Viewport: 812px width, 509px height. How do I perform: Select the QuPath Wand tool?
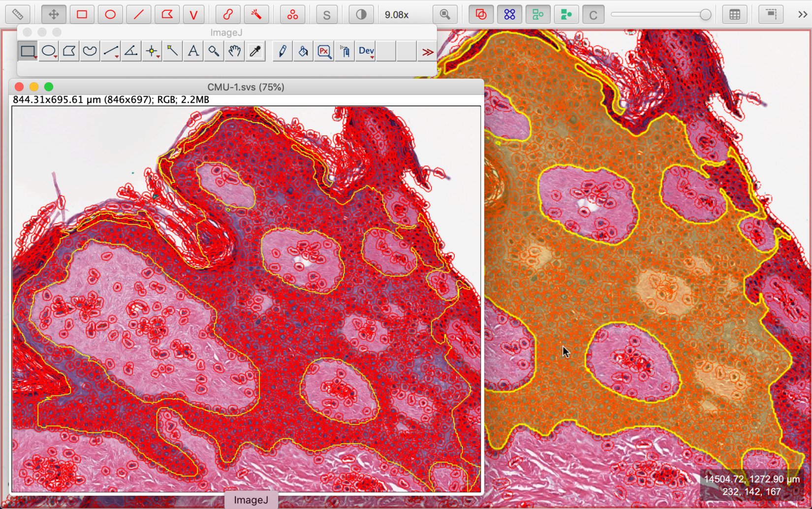pyautogui.click(x=256, y=14)
